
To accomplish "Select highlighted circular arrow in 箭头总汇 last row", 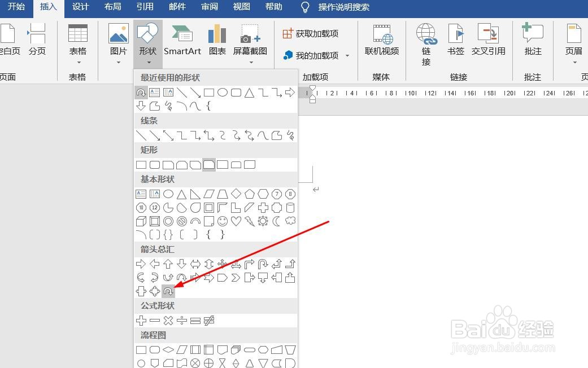I will coord(168,291).
